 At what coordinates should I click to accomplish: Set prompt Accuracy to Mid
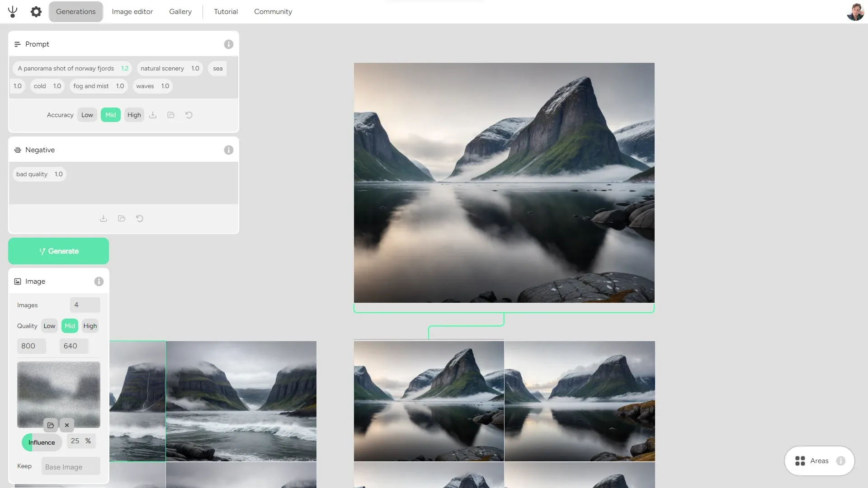coord(111,115)
